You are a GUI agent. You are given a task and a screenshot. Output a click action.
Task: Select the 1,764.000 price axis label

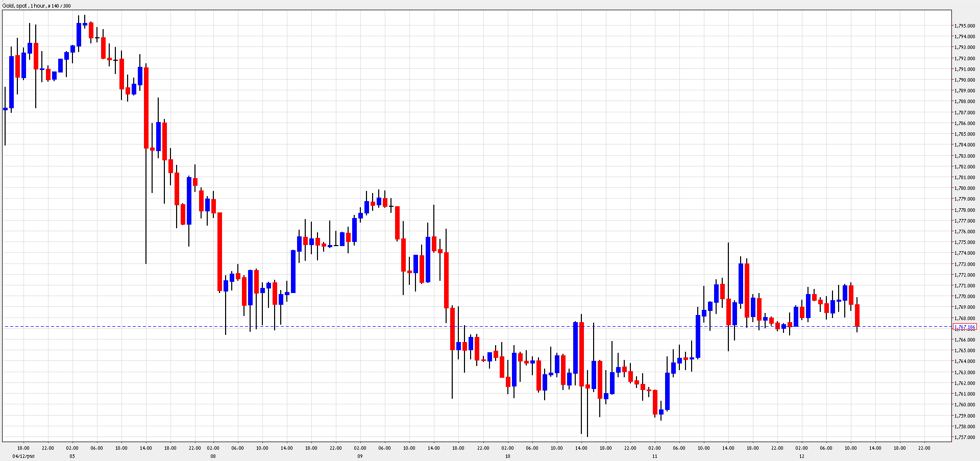(965, 361)
